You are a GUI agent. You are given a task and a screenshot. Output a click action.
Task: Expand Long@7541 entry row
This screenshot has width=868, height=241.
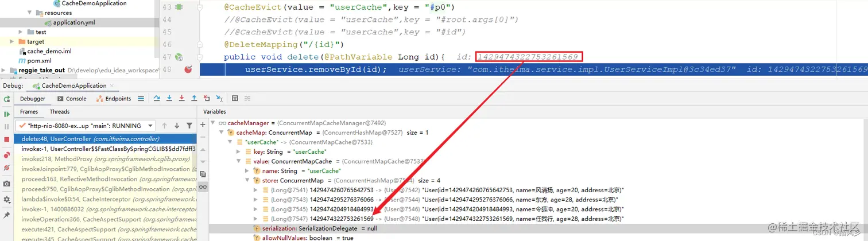point(256,190)
